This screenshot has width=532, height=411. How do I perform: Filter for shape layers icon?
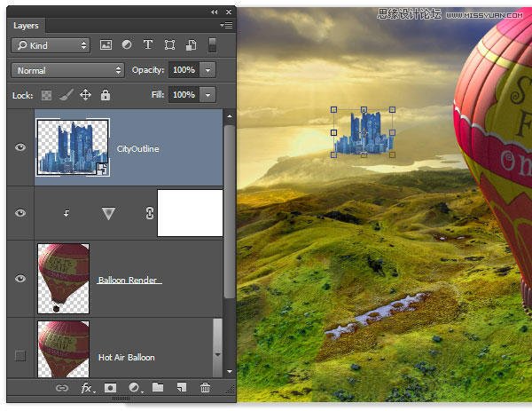[169, 45]
